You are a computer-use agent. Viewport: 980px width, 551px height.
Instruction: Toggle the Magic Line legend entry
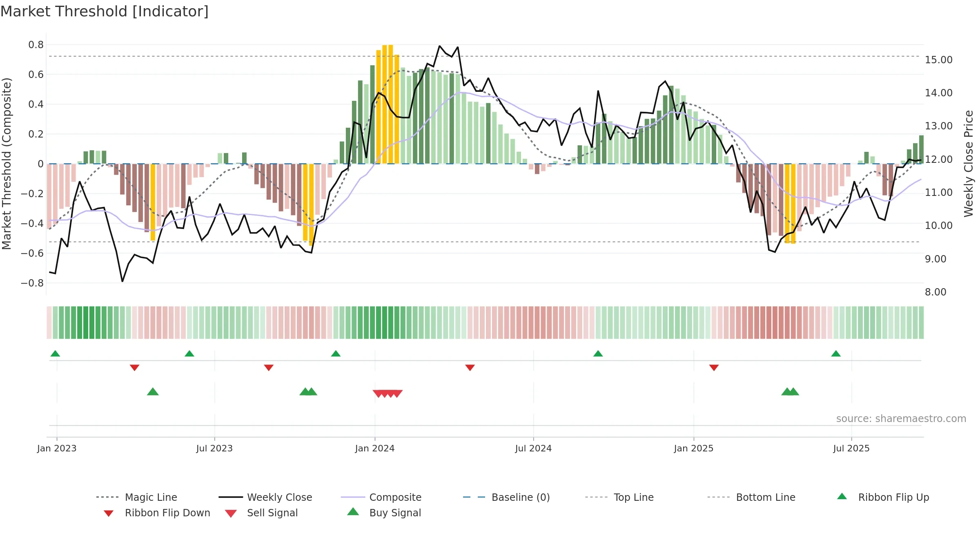(x=137, y=497)
